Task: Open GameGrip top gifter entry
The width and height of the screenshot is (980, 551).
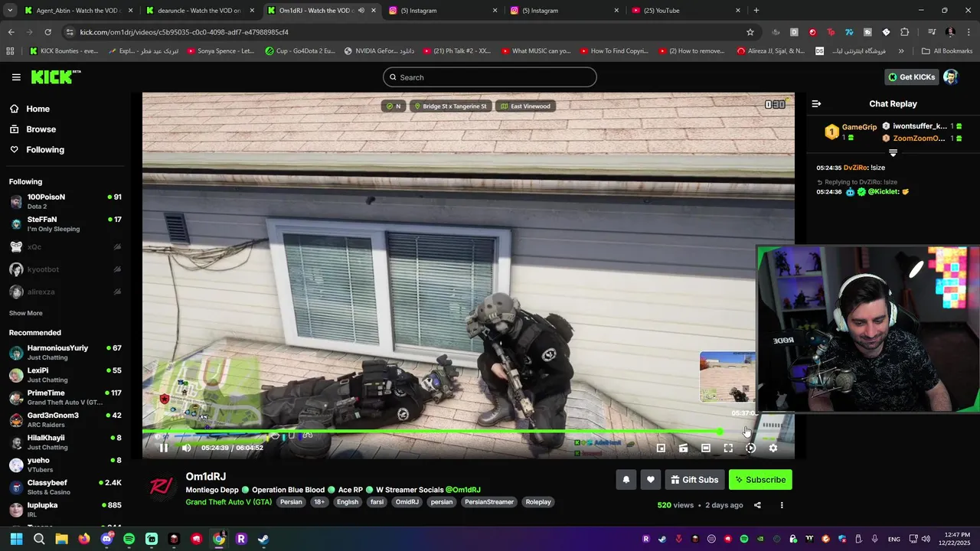Action: 850,132
